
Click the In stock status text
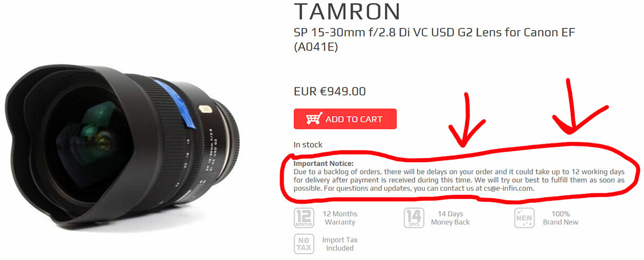(x=308, y=145)
